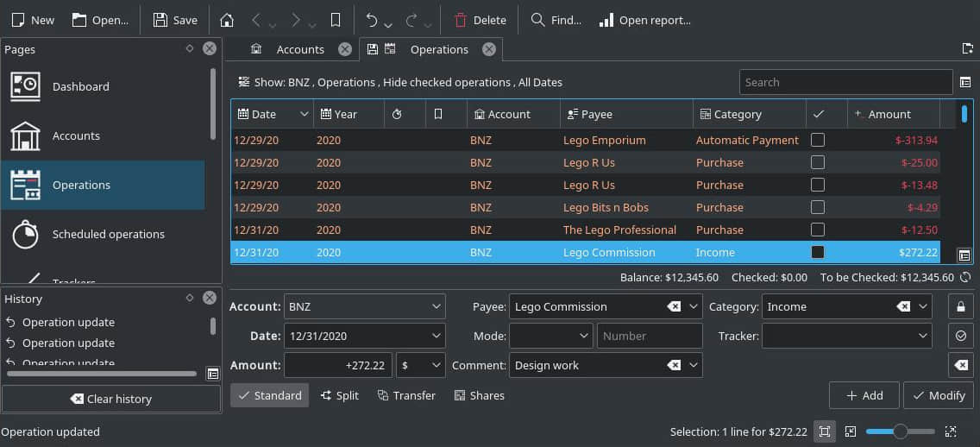Viewport: 980px width, 447px height.
Task: Check the box for the Lego Emporium operation
Action: point(818,140)
